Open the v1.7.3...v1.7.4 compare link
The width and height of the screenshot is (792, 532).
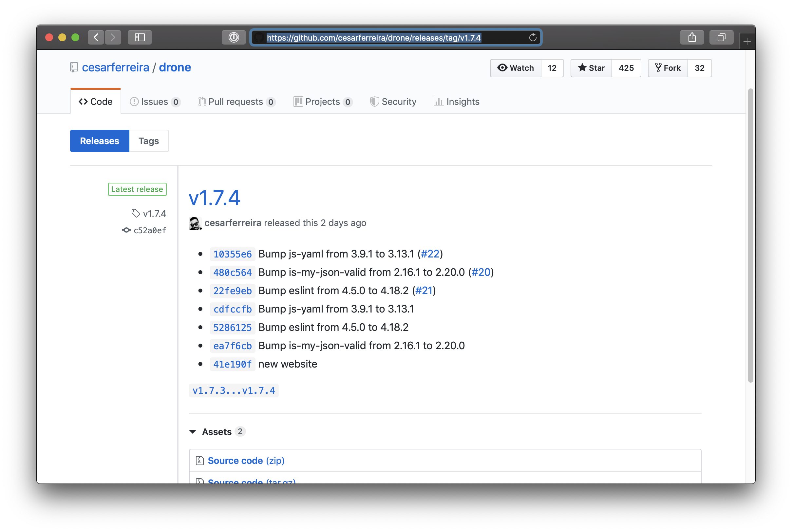[234, 390]
